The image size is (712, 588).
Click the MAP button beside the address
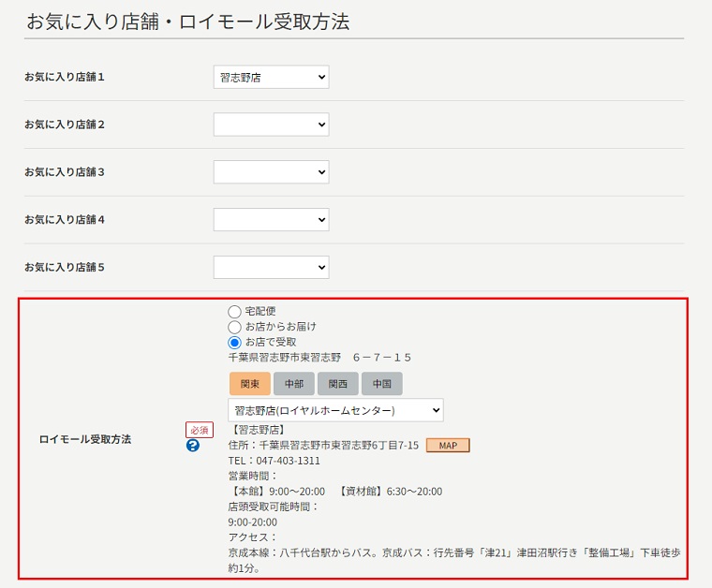tap(448, 446)
